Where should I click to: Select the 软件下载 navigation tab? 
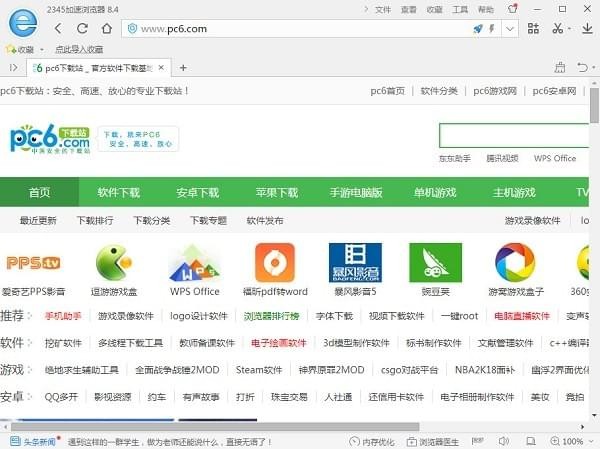119,193
